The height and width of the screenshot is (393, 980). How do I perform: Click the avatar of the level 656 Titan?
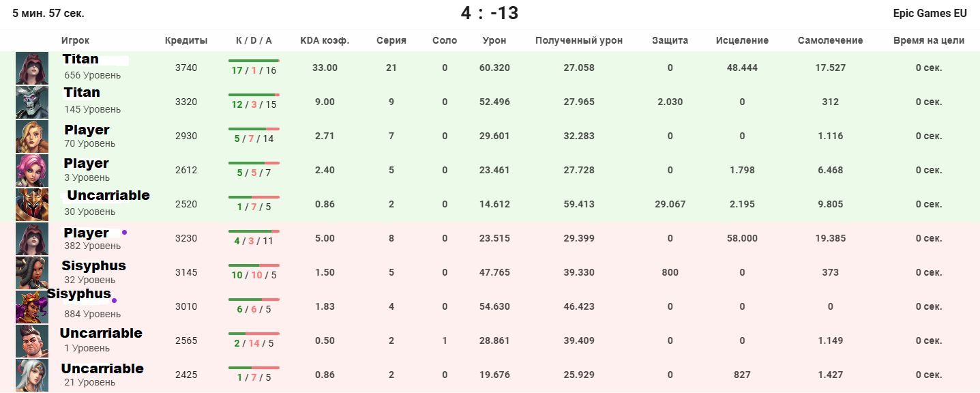coord(32,68)
